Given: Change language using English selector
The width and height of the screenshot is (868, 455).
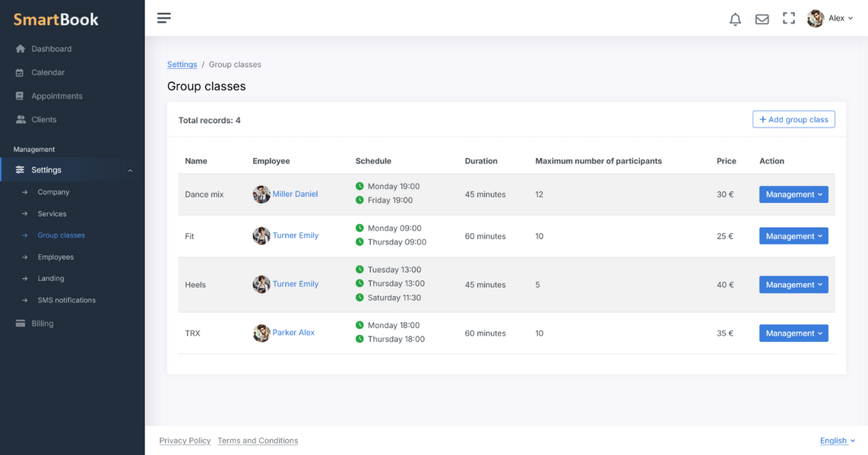Looking at the screenshot, I should (x=837, y=441).
